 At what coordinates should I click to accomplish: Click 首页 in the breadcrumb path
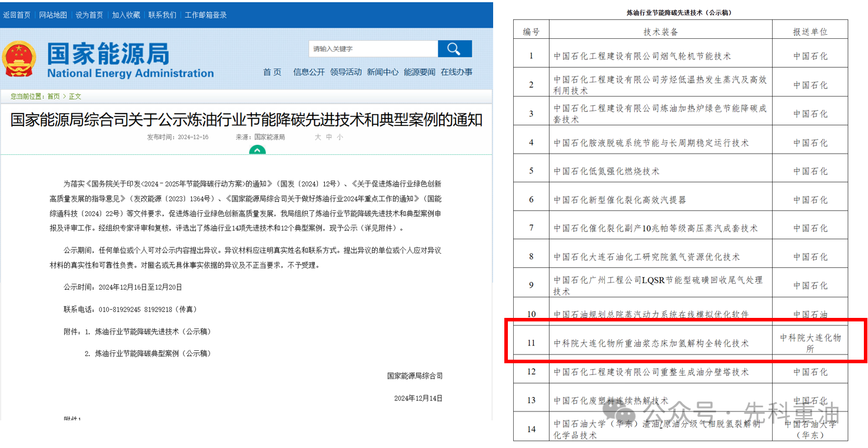(x=54, y=97)
